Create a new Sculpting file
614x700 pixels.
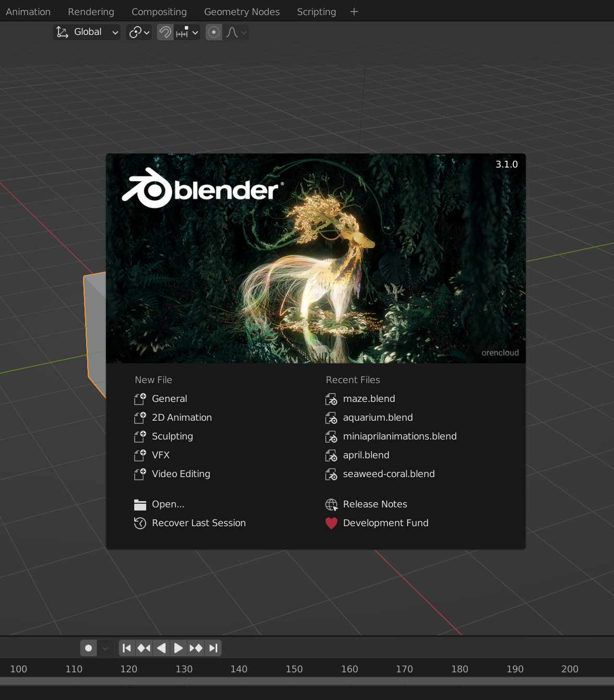pos(172,436)
